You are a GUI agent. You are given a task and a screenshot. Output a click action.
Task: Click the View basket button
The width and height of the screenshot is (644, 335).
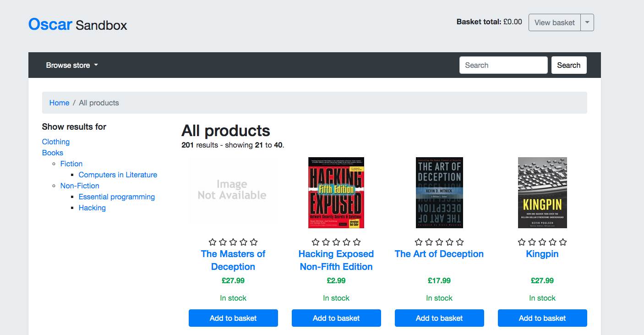555,22
